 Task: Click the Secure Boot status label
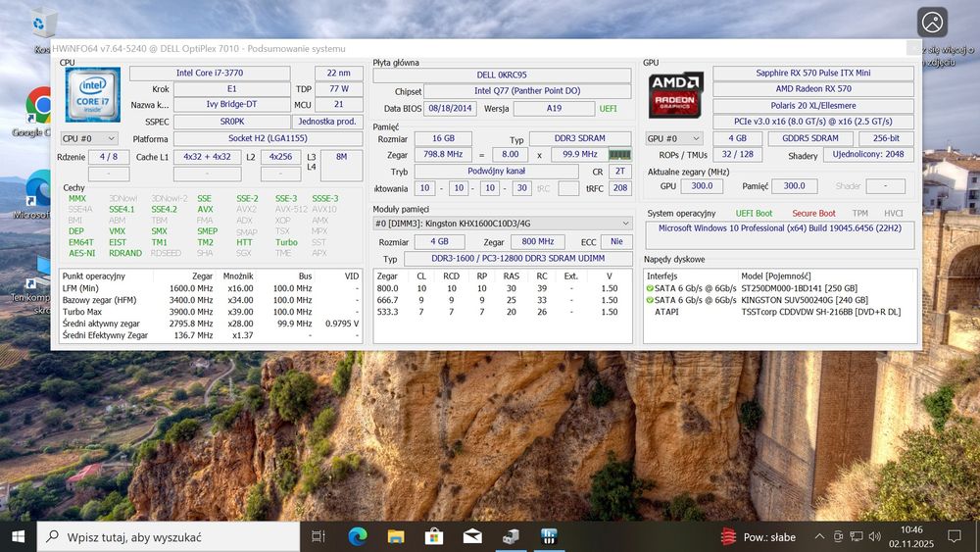813,213
